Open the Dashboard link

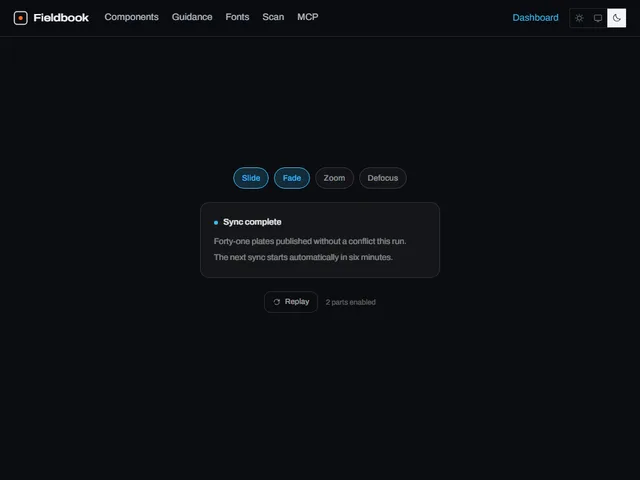pyautogui.click(x=535, y=18)
